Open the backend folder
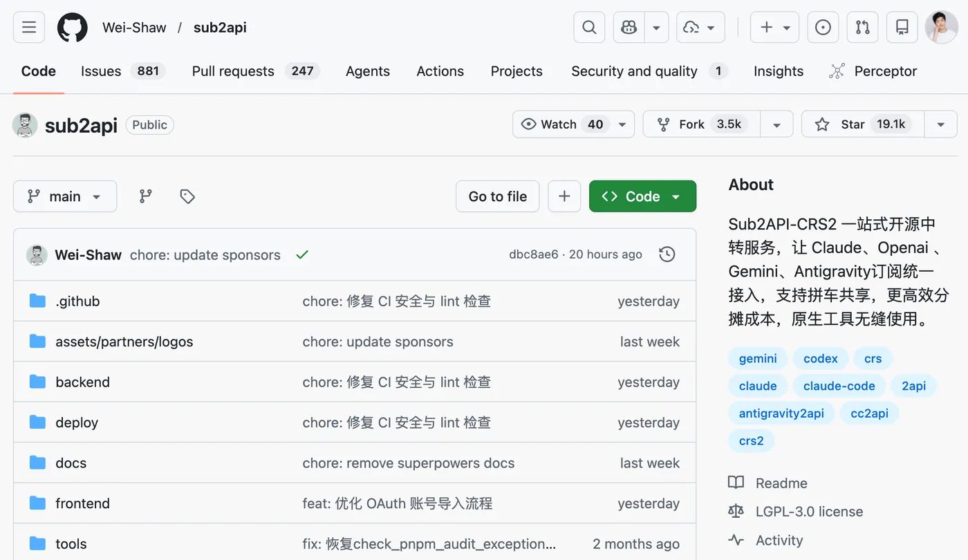 [82, 382]
